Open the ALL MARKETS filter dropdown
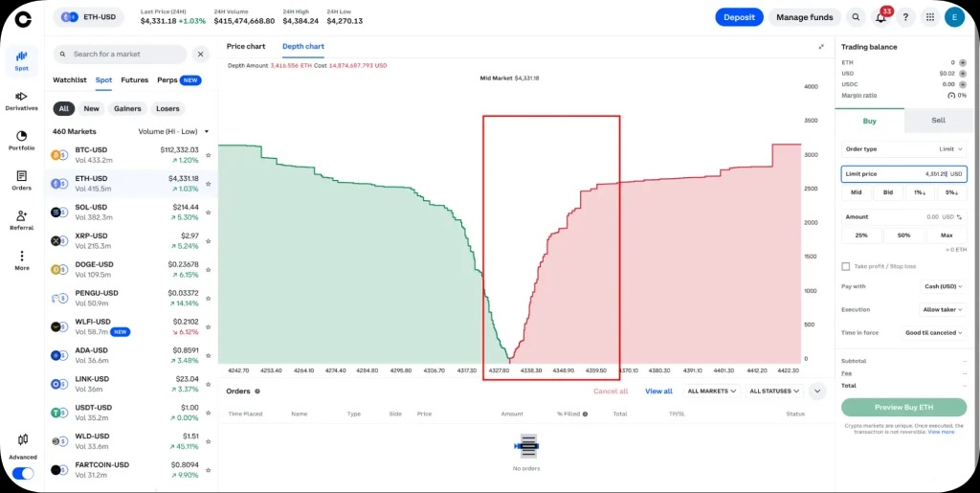This screenshot has height=493, width=980. pyautogui.click(x=713, y=391)
